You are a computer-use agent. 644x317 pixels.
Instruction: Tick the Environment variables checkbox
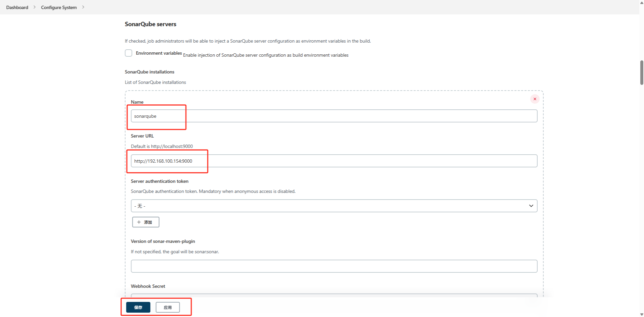coord(128,53)
